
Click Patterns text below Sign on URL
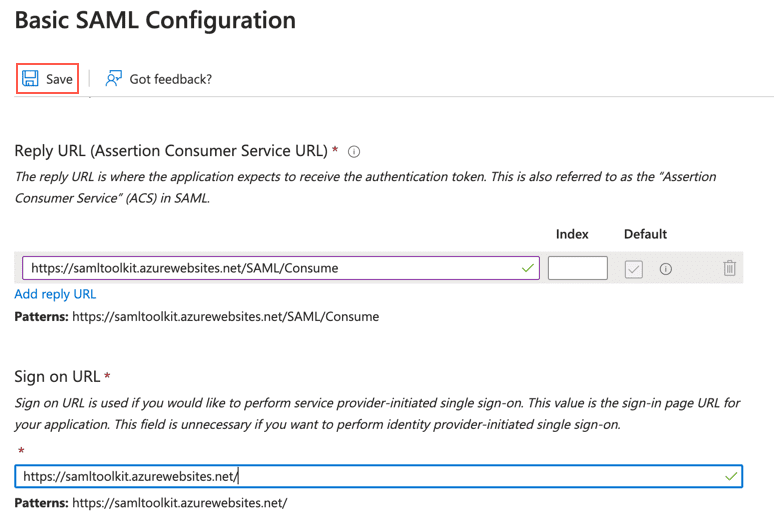pos(151,502)
